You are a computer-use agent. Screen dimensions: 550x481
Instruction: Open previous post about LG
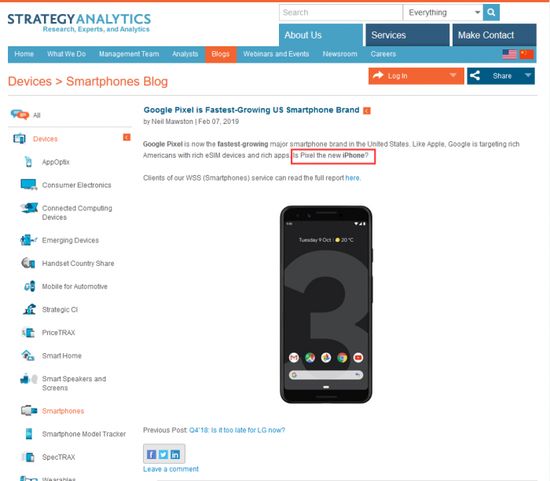point(237,430)
